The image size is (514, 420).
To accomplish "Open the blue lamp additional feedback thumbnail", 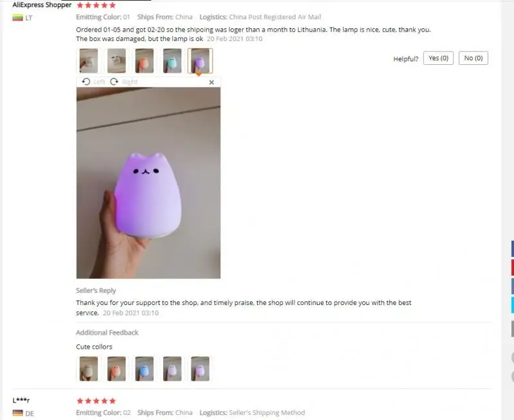I will coord(144,369).
